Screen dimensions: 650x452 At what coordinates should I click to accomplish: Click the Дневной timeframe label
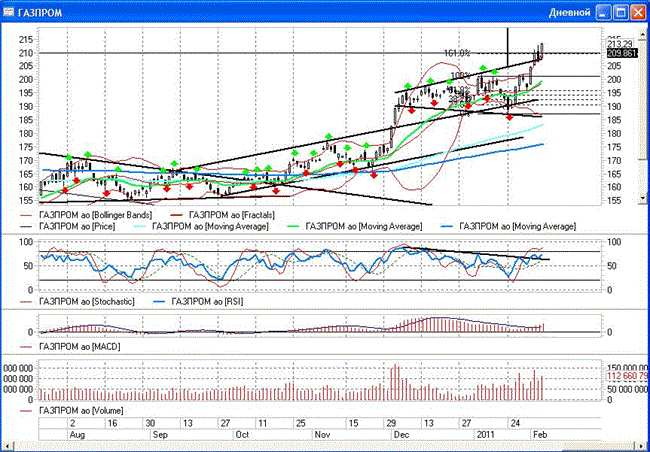pyautogui.click(x=569, y=13)
